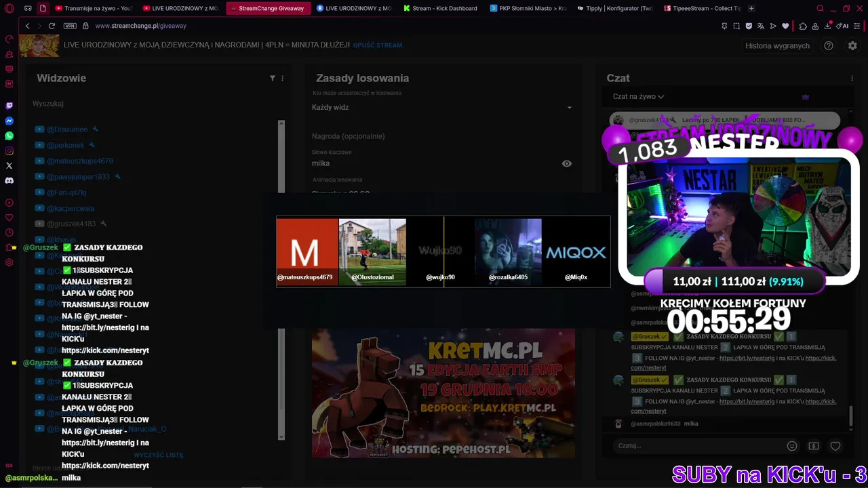Click the stream thumbnail next to title
The image size is (868, 488).
coord(39,45)
